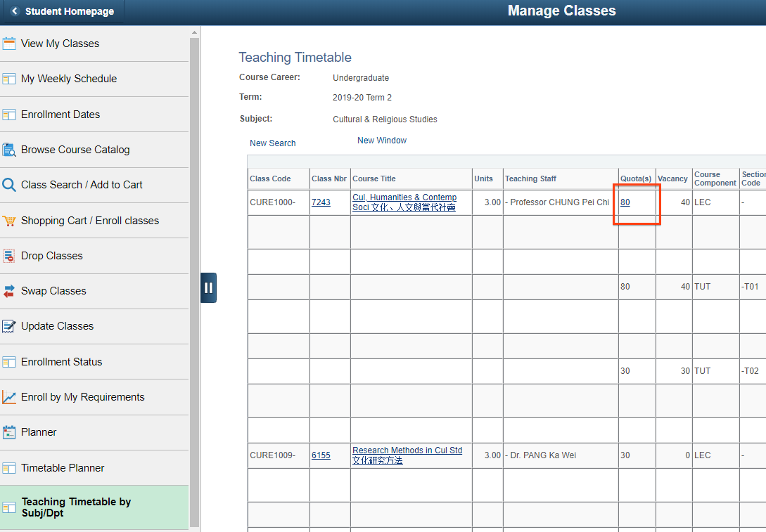This screenshot has height=532, width=766.
Task: Click the Update Classes pencil icon
Action: tap(9, 326)
